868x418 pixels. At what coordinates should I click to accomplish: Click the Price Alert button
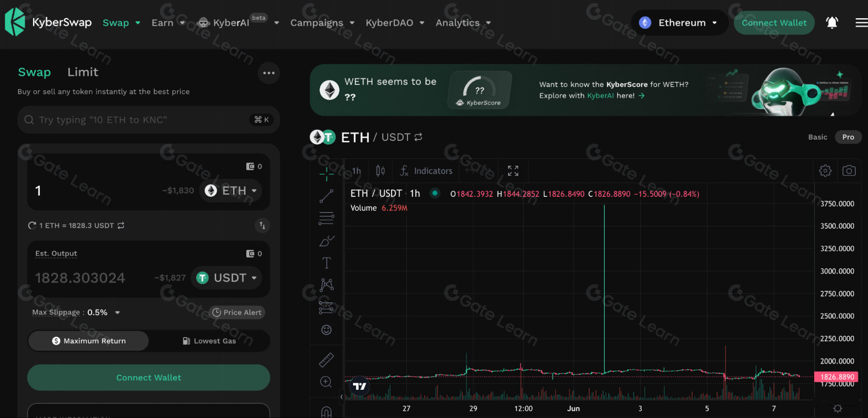(x=237, y=312)
